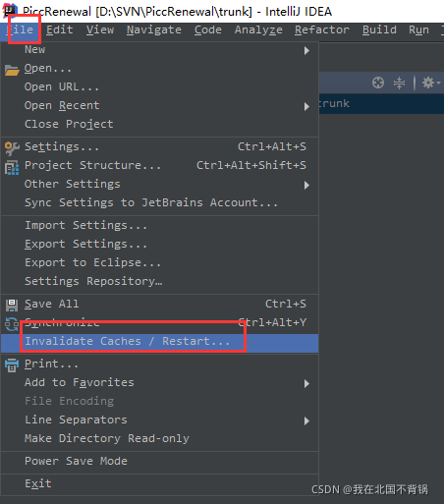Open the Edit menu
The image size is (444, 504).
(59, 30)
